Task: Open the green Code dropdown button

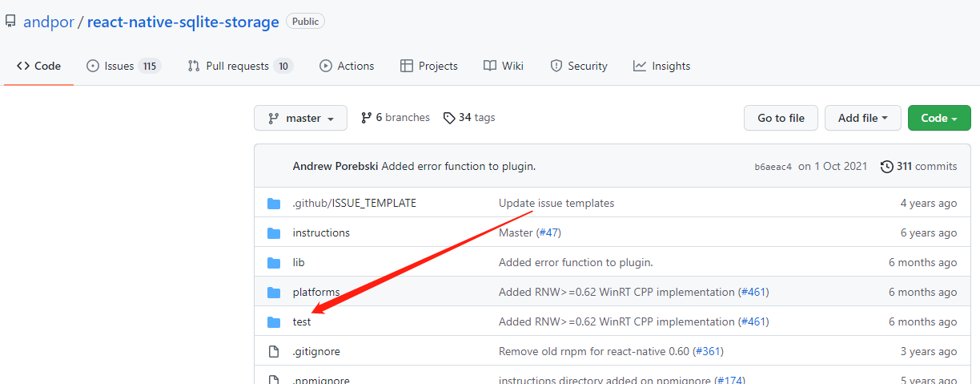Action: point(939,118)
